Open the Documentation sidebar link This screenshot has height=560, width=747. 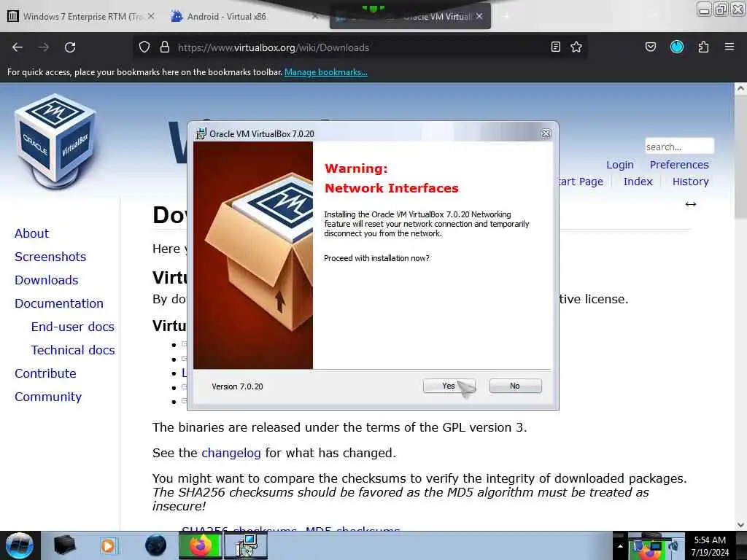[59, 303]
